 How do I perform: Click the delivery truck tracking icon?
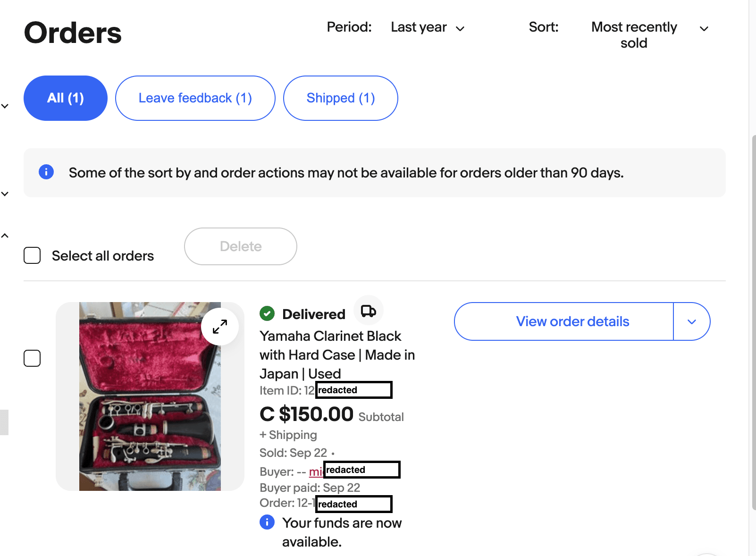[369, 311]
